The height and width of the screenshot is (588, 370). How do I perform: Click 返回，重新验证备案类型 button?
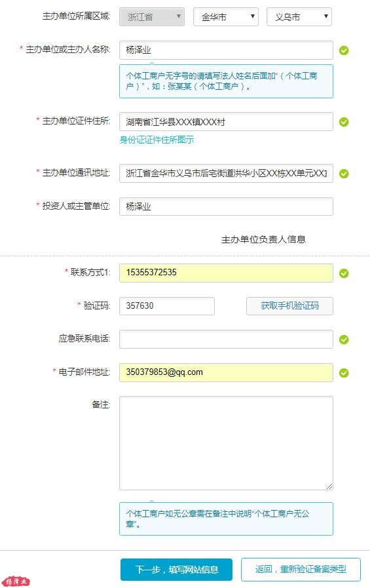point(301,569)
